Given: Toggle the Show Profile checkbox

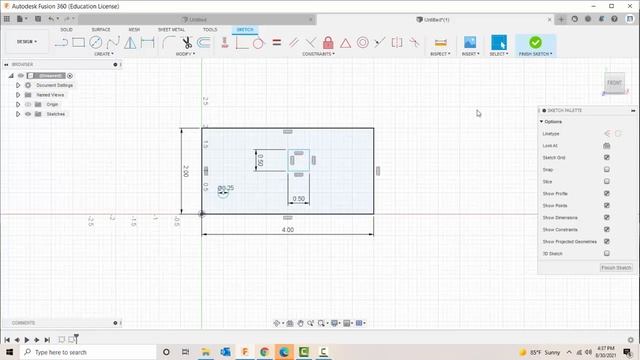Looking at the screenshot, I should [x=607, y=193].
